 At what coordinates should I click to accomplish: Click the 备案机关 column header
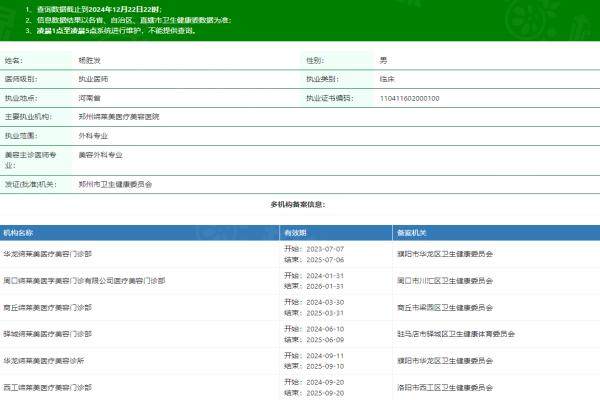pyautogui.click(x=412, y=233)
